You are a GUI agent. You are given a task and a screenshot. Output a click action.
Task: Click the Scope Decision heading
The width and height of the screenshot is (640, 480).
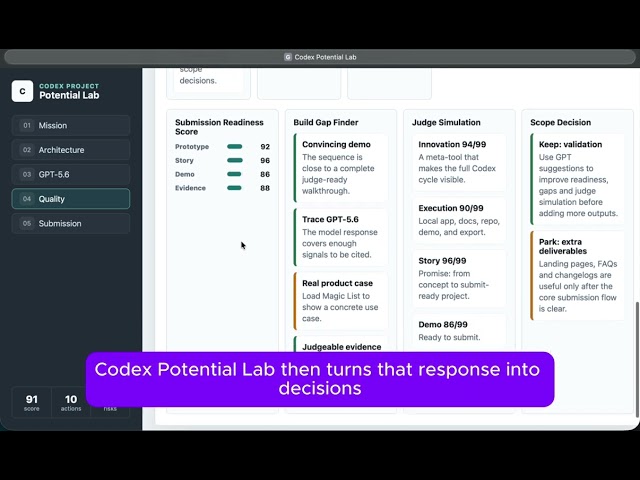click(x=560, y=122)
